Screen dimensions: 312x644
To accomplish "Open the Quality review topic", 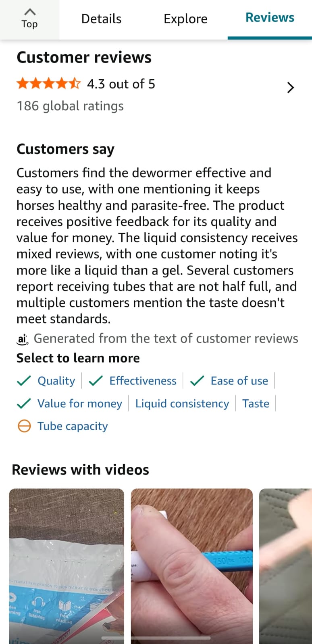I will tap(56, 381).
